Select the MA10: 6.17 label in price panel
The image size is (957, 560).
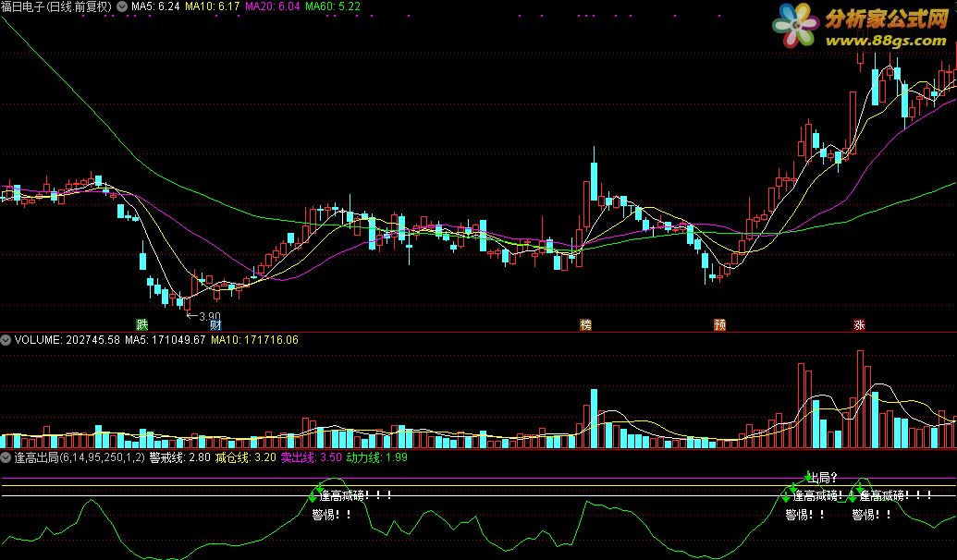[212, 6]
